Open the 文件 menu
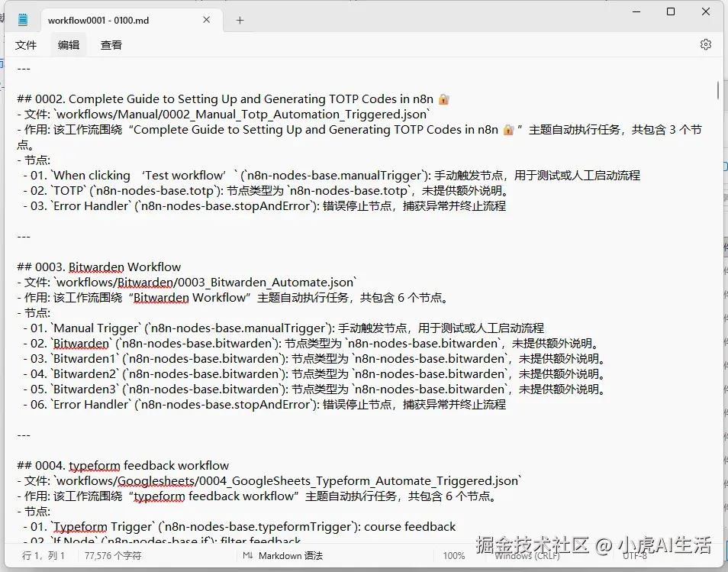Screen dimensions: 728x572 [x=25, y=45]
